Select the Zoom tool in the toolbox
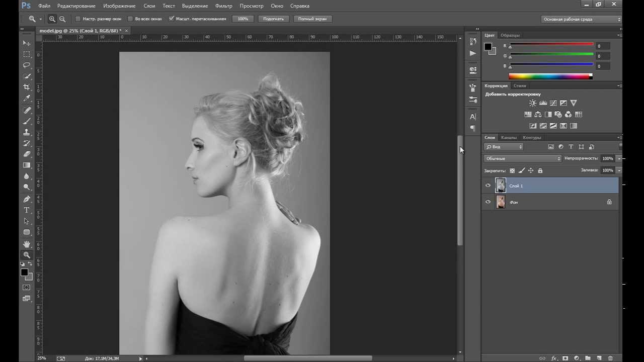 [27, 255]
